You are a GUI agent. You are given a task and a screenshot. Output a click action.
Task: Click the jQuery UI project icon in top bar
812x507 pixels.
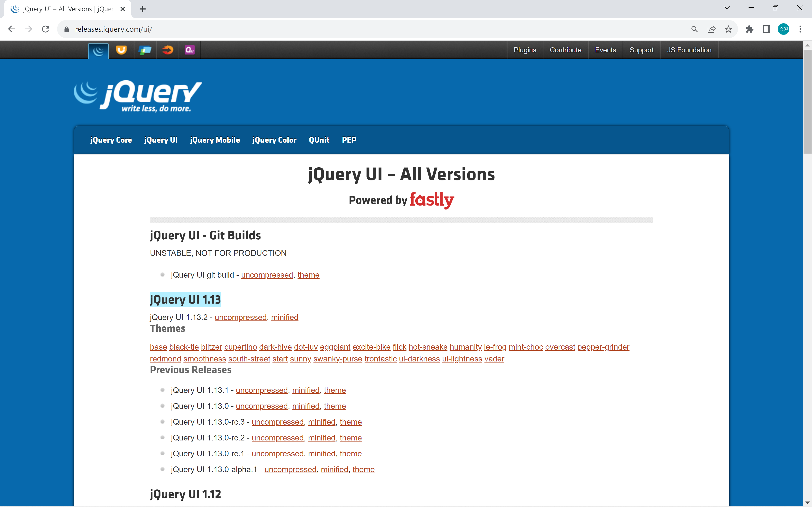(121, 50)
